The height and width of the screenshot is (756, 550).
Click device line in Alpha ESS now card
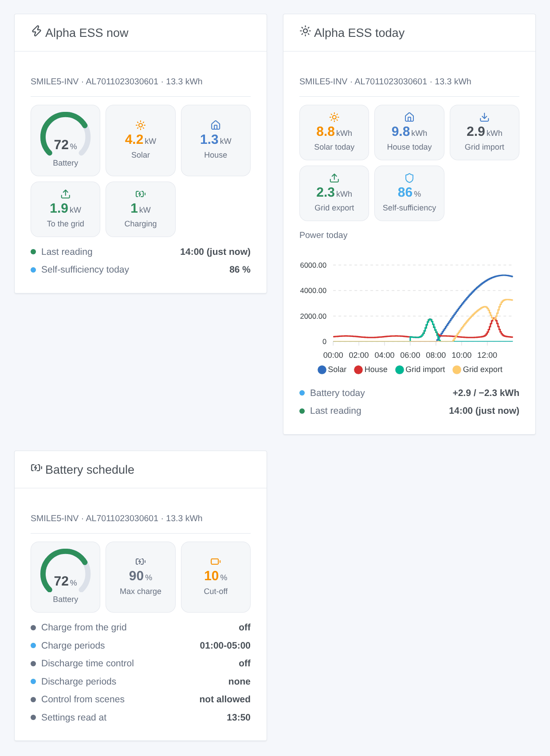pyautogui.click(x=117, y=82)
